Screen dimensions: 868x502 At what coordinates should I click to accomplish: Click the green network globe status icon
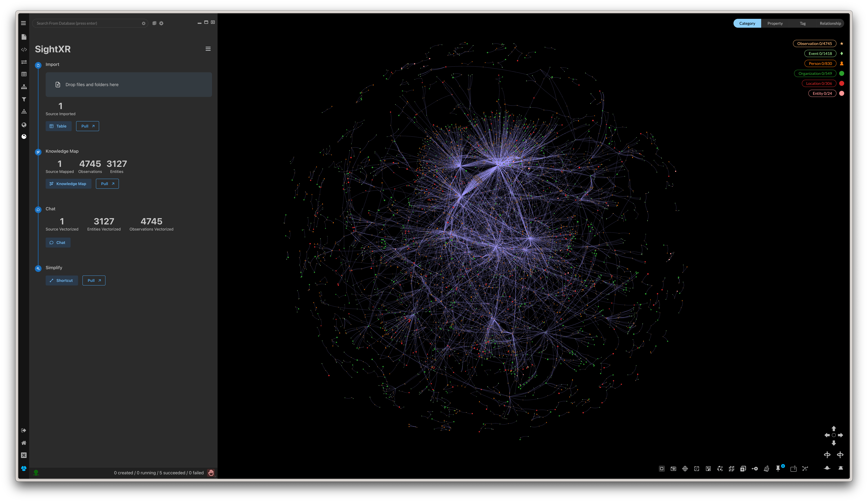coord(36,473)
